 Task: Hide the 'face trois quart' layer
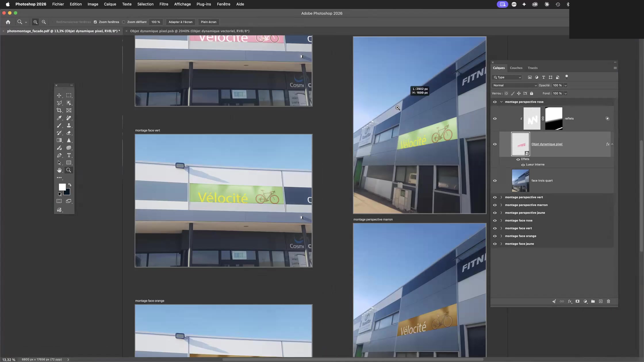pyautogui.click(x=495, y=181)
